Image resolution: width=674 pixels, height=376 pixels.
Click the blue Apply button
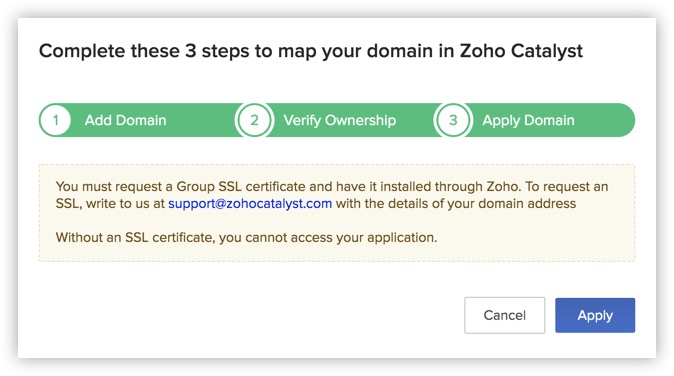[x=595, y=315]
